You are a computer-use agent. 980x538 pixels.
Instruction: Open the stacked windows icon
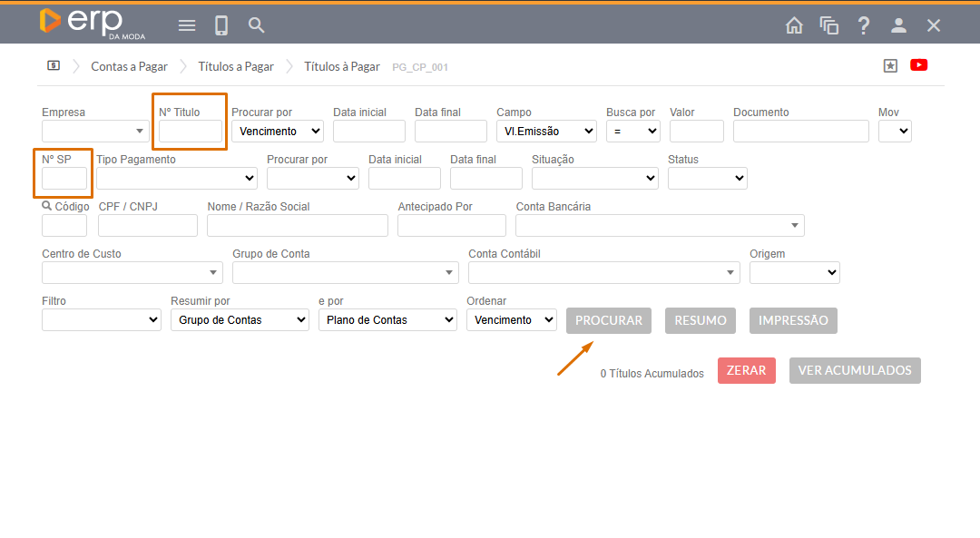[828, 25]
